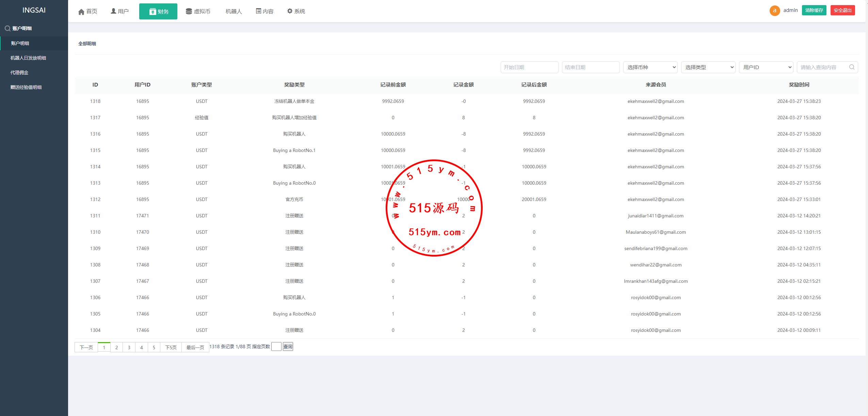Screen dimensions: 868x416
Task: Click the 最后一页 pagination link
Action: (195, 347)
